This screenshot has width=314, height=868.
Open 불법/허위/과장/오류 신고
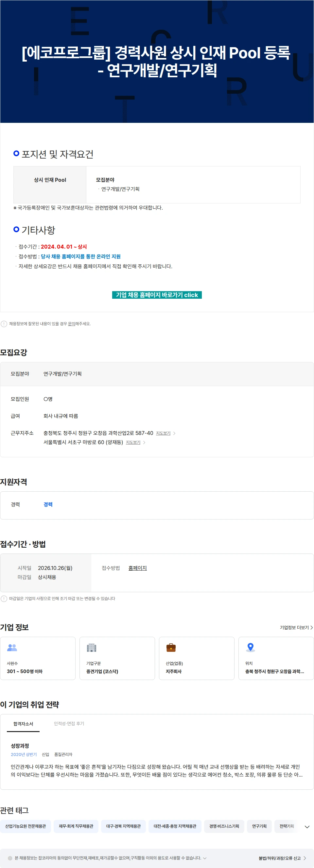tap(282, 858)
